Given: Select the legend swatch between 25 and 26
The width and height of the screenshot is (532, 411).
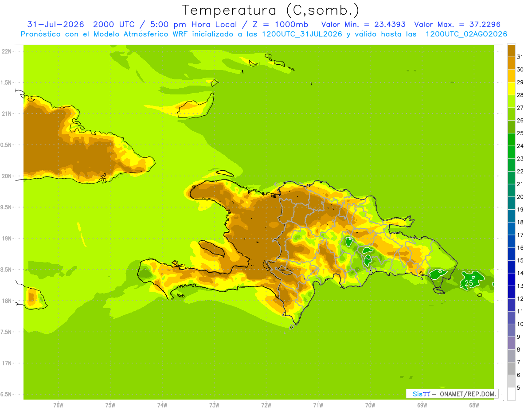Looking at the screenshot, I should coord(511,127).
